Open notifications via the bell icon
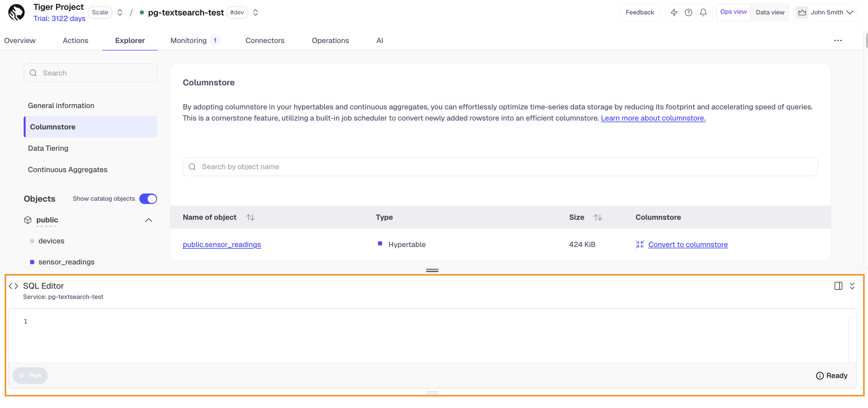 703,12
